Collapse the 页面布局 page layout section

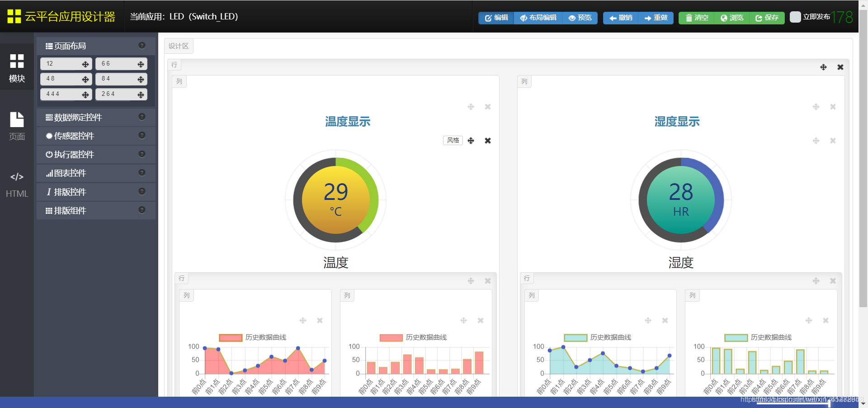coord(96,46)
